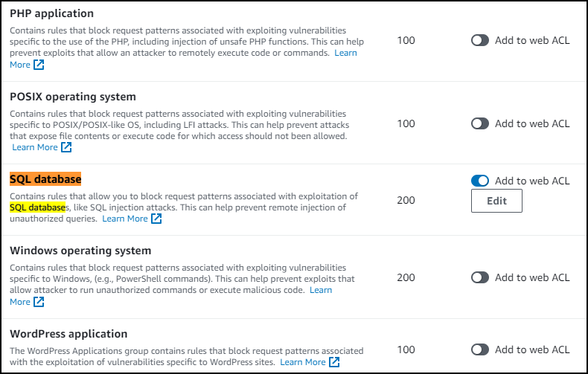Click external link icon in SQL database row
Viewport: 588px width, 374px height.
pos(156,219)
